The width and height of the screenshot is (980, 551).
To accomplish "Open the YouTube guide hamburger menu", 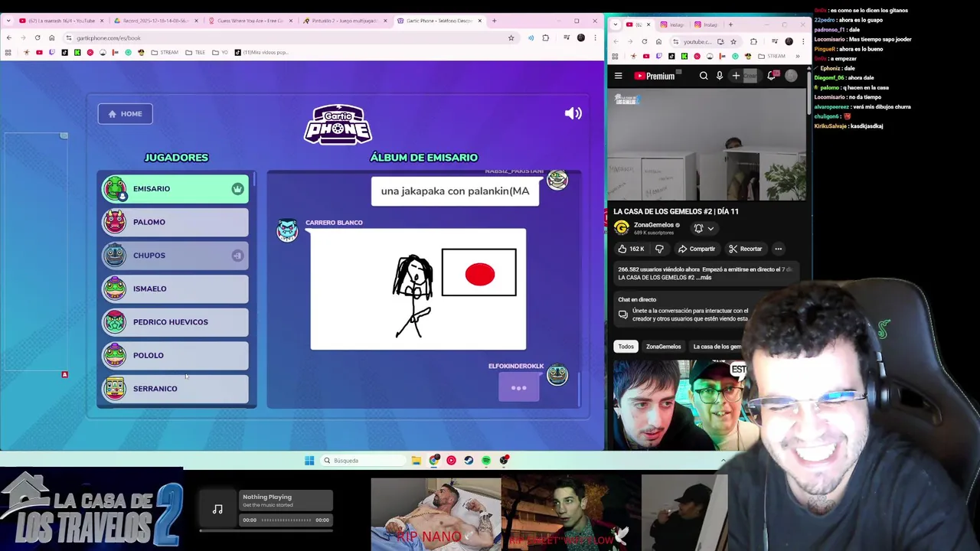I will tap(619, 76).
